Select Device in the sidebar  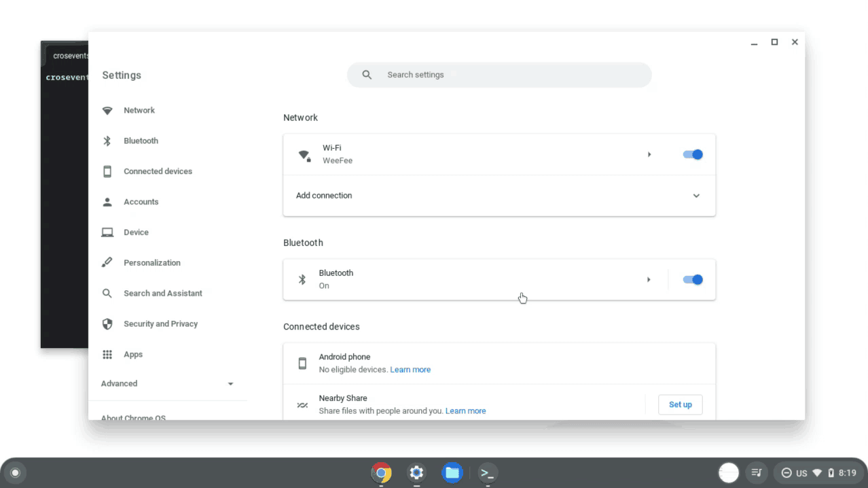coord(136,232)
